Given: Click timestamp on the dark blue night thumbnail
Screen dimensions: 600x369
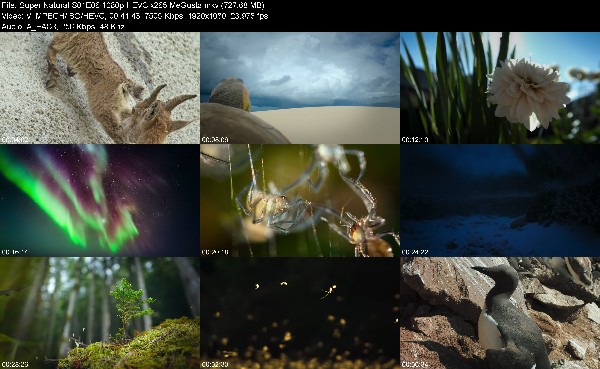Looking at the screenshot, I should pos(415,252).
